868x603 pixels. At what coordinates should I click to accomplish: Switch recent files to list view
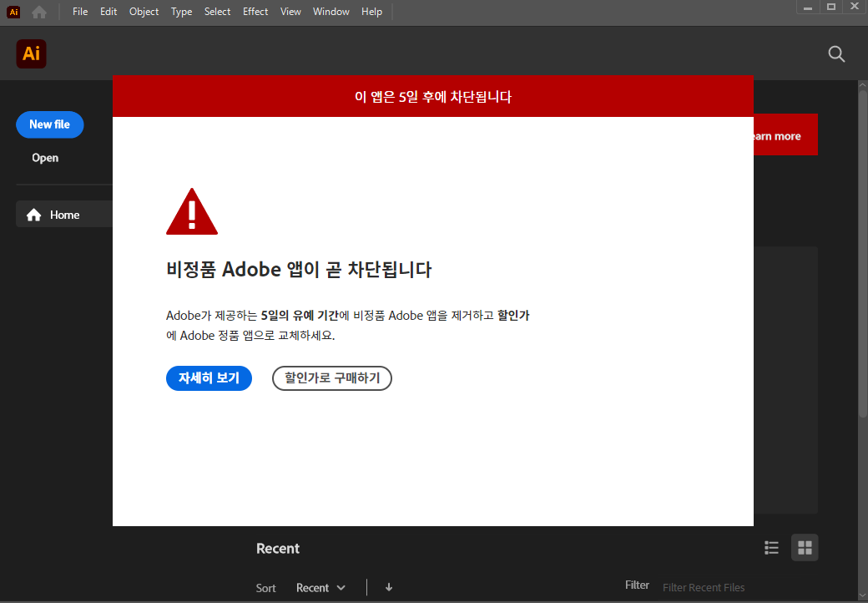click(x=771, y=548)
